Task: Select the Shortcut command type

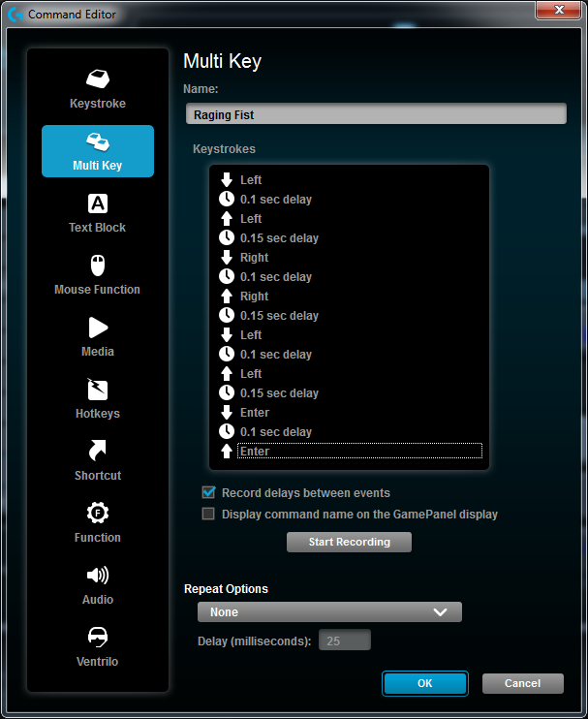Action: [x=98, y=460]
